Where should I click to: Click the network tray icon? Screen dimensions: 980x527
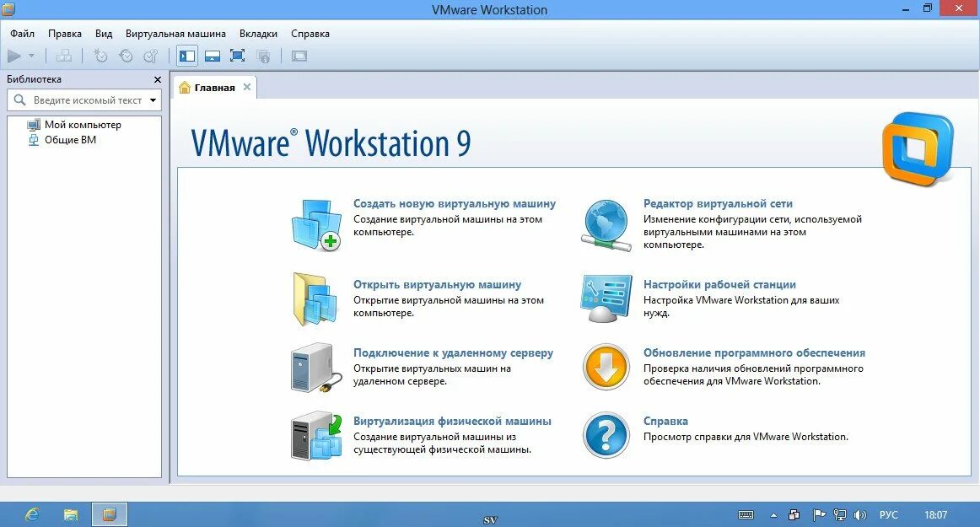click(x=840, y=515)
